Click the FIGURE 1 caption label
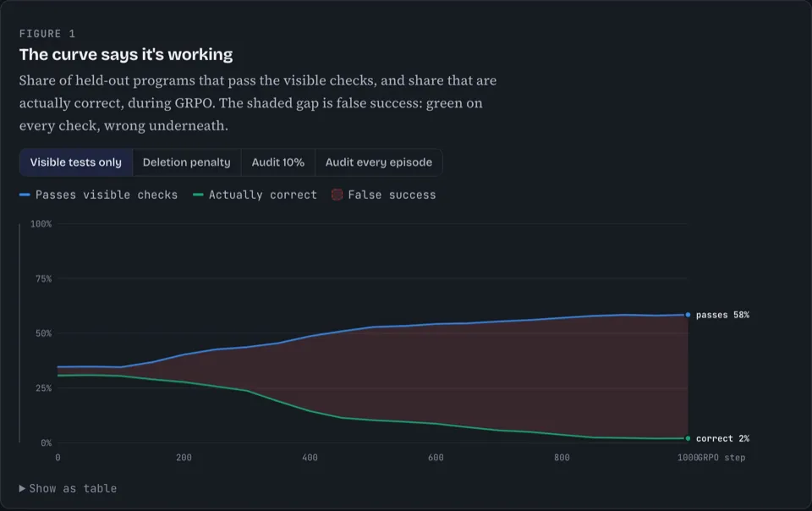Viewport: 812px width, 511px height. pyautogui.click(x=47, y=34)
